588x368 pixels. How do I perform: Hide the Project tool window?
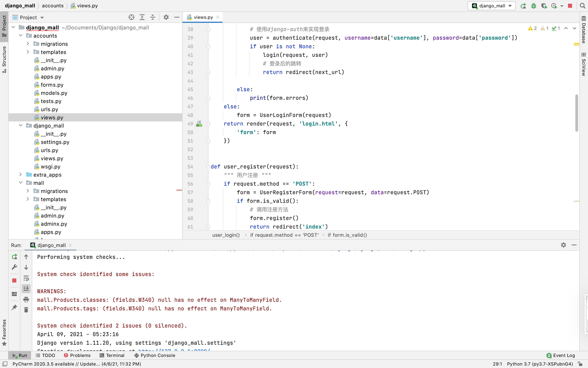pyautogui.click(x=177, y=17)
